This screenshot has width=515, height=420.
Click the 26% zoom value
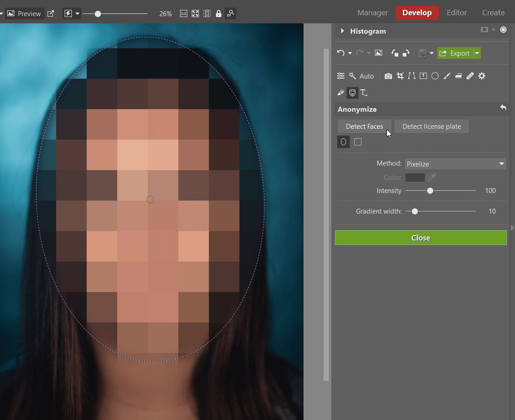coord(166,14)
